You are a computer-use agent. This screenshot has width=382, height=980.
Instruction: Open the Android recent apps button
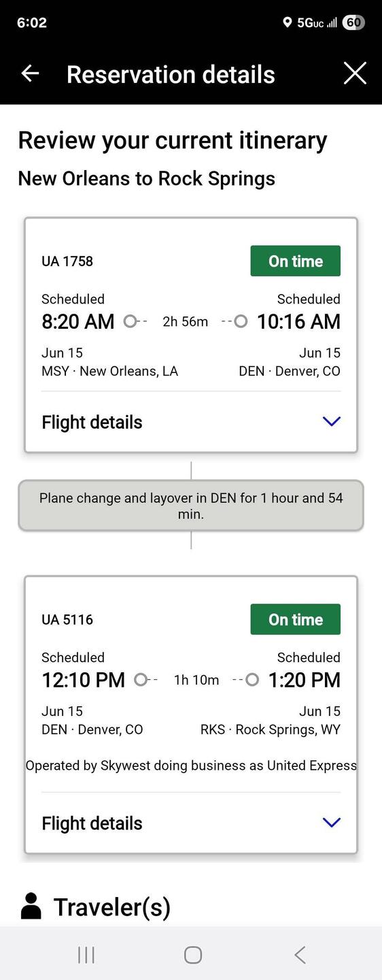pyautogui.click(x=86, y=955)
